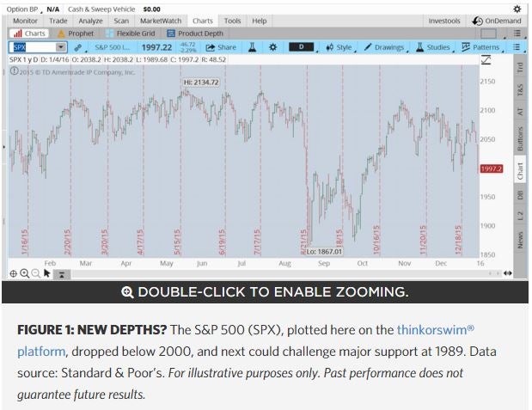Select the Chart sidebar panel
The image size is (532, 410).
(519, 171)
